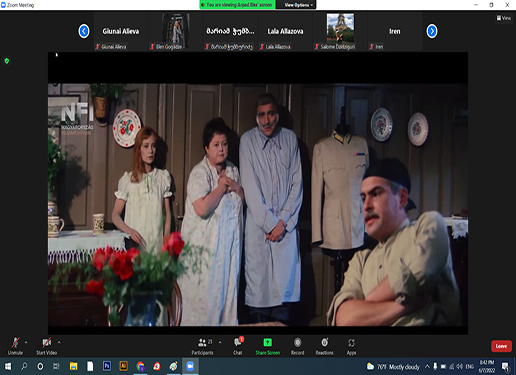Image resolution: width=516 pixels, height=375 pixels.
Task: Expand the Participants options arrow
Action: 220,342
